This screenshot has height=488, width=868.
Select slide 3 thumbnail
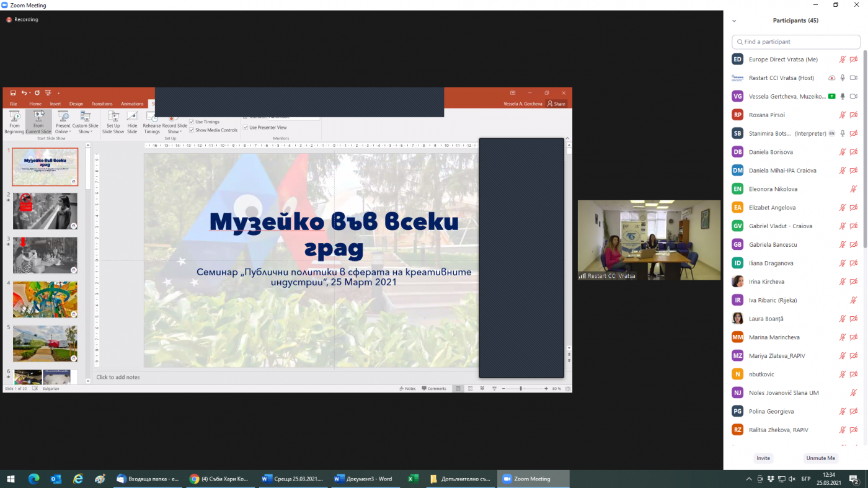click(45, 255)
